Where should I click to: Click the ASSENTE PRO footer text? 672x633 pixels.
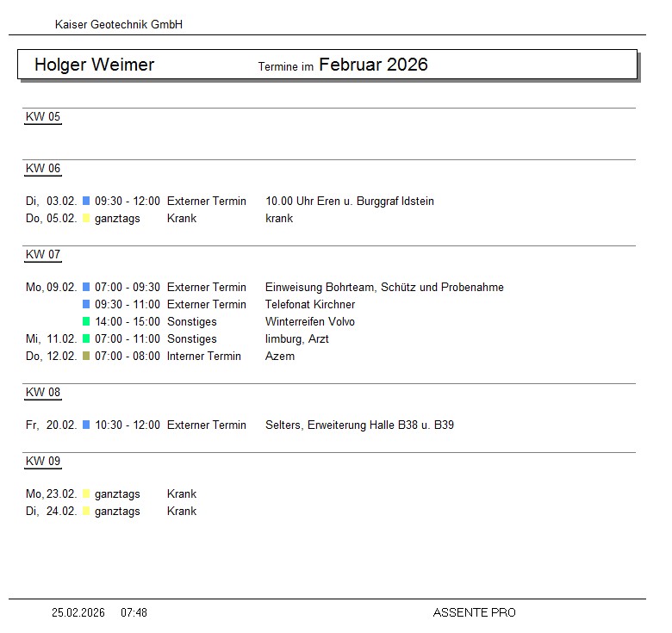click(474, 612)
